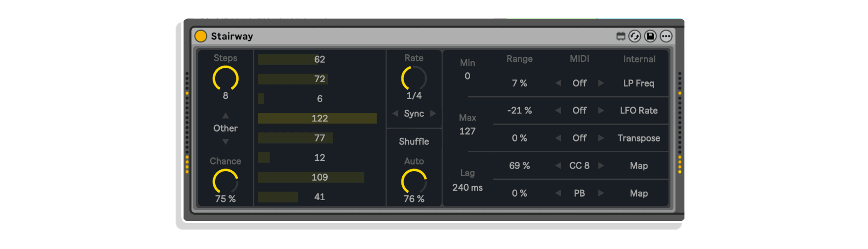868x249 pixels.
Task: Click left MIDI arrow in LFO Rate row
Action: (x=558, y=110)
